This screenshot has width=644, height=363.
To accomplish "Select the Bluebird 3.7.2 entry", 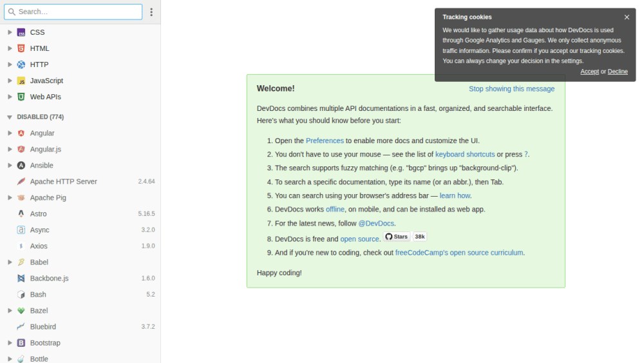I will click(80, 327).
